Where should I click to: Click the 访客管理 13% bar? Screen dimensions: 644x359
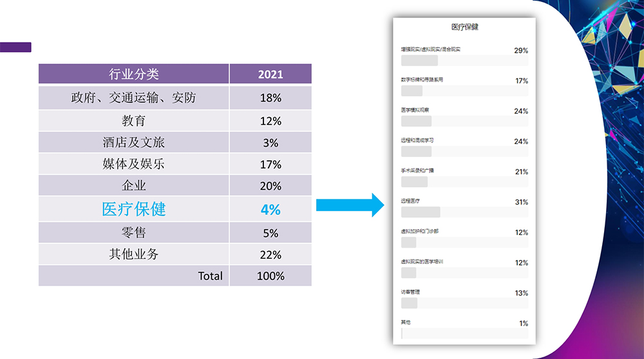pyautogui.click(x=464, y=303)
